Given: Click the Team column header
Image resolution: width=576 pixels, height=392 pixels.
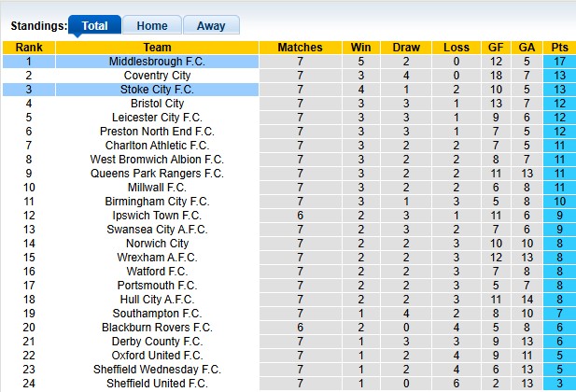Looking at the screenshot, I should point(157,48).
